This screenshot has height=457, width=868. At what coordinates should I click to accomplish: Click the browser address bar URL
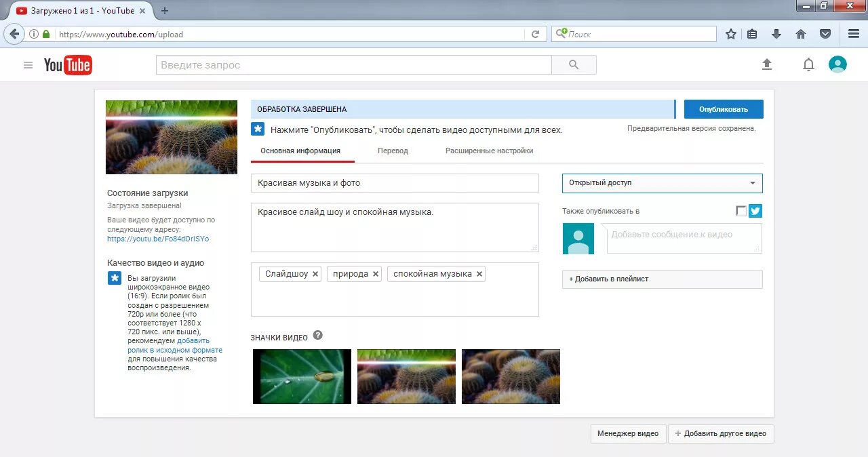[288, 34]
